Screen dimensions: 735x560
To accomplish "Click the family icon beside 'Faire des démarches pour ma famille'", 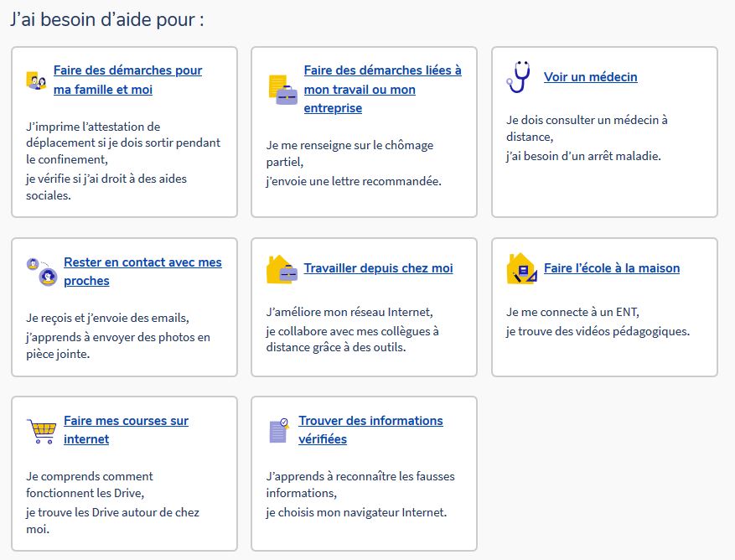I will pos(36,80).
